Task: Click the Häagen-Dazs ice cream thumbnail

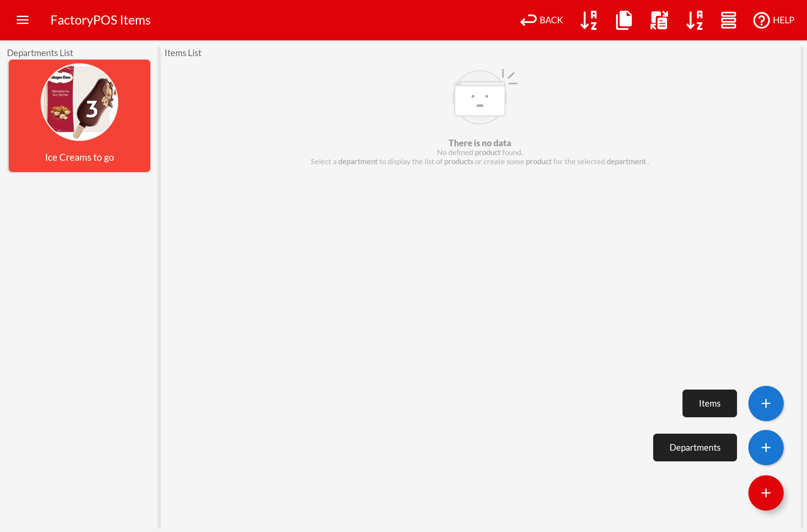Action: point(79,102)
